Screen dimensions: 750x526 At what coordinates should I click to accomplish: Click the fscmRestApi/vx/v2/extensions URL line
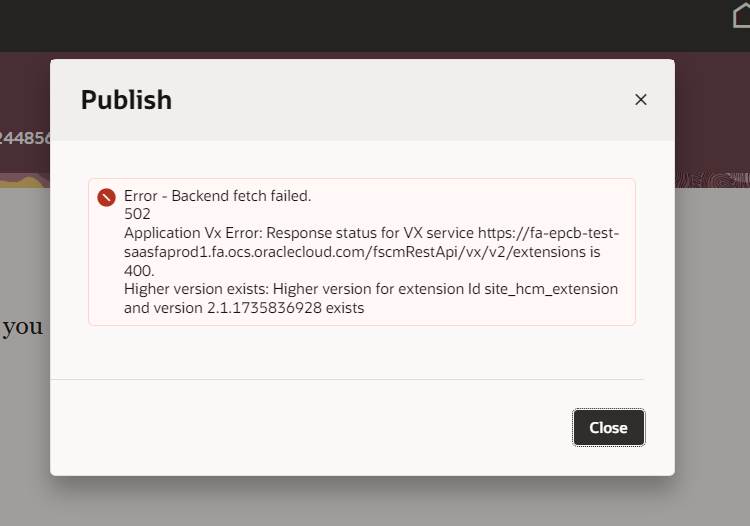(362, 252)
